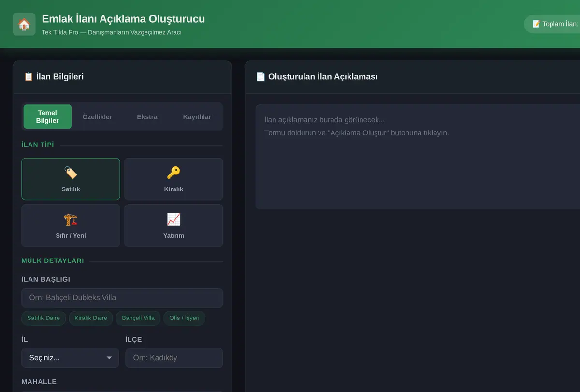Click the document icon beside Oluşturulan İlan Açıklaması

pos(261,76)
